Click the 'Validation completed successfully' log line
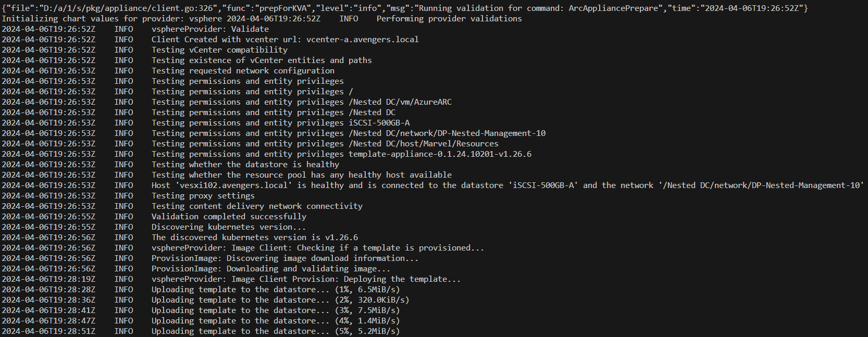The width and height of the screenshot is (868, 337). click(x=229, y=217)
